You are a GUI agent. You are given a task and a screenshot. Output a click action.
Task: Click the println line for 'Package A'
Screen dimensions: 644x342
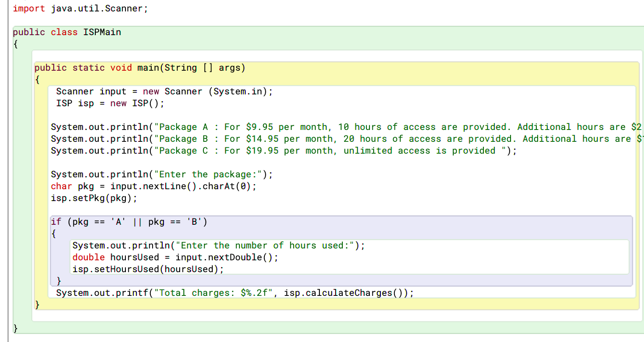[347, 127]
